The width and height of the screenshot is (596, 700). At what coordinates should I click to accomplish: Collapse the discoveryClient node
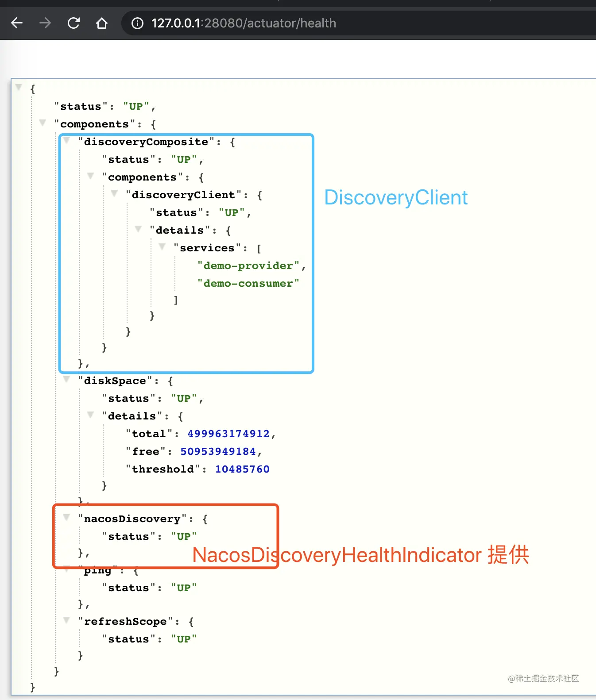(114, 193)
